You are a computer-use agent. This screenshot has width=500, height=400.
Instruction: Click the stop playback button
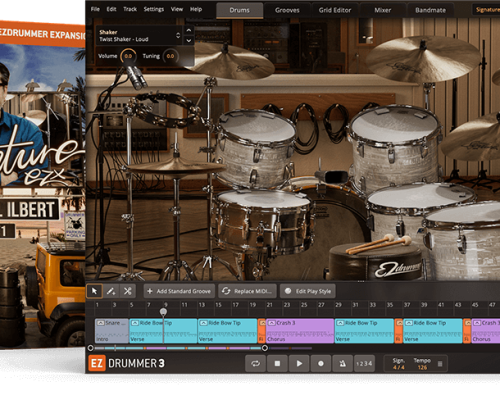pyautogui.click(x=277, y=363)
